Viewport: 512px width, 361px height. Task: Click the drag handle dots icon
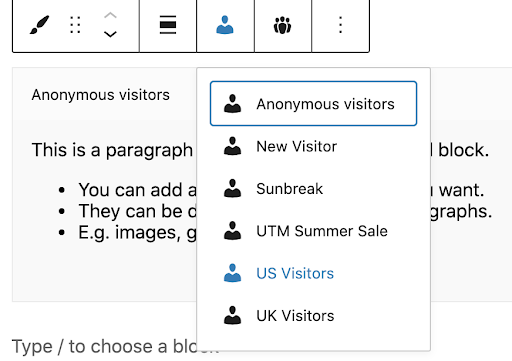click(x=75, y=25)
